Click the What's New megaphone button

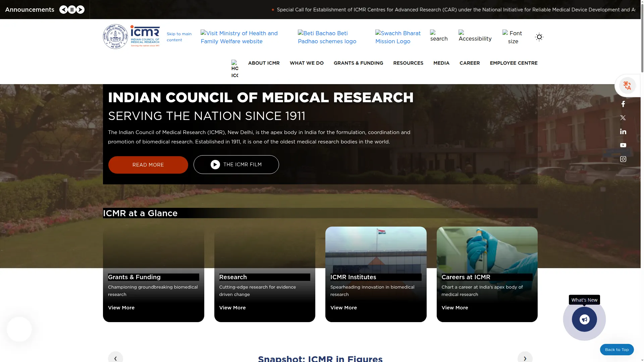click(x=584, y=319)
